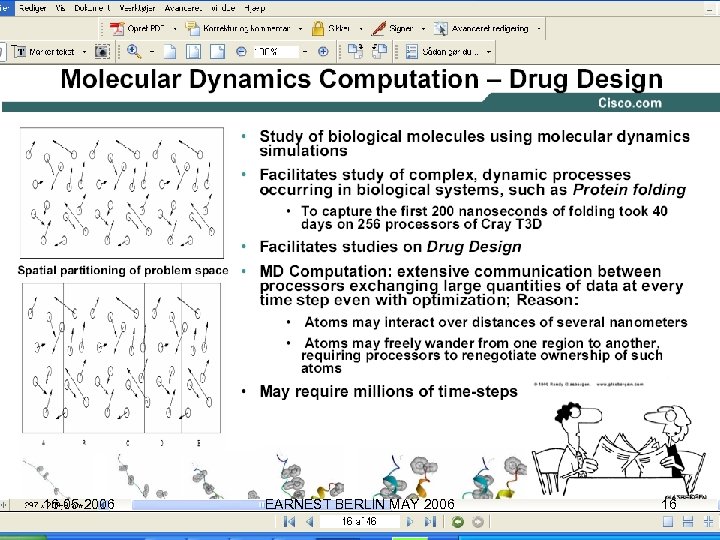Expand the zoom tool dropdown arrow

coord(152,52)
